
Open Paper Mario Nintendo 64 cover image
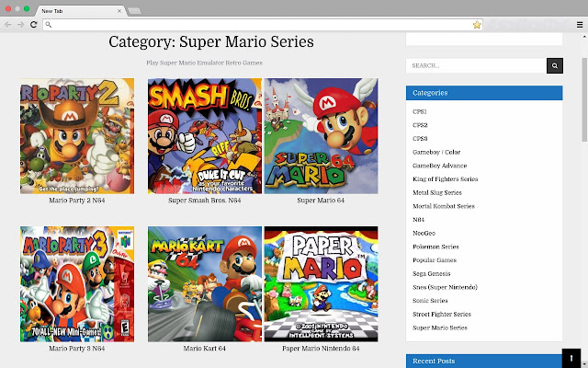click(x=321, y=284)
